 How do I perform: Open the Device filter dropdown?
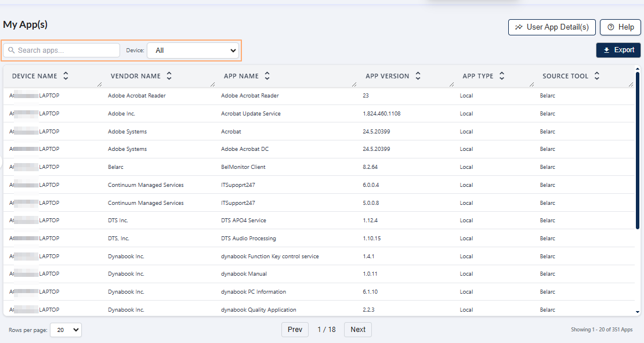click(193, 50)
